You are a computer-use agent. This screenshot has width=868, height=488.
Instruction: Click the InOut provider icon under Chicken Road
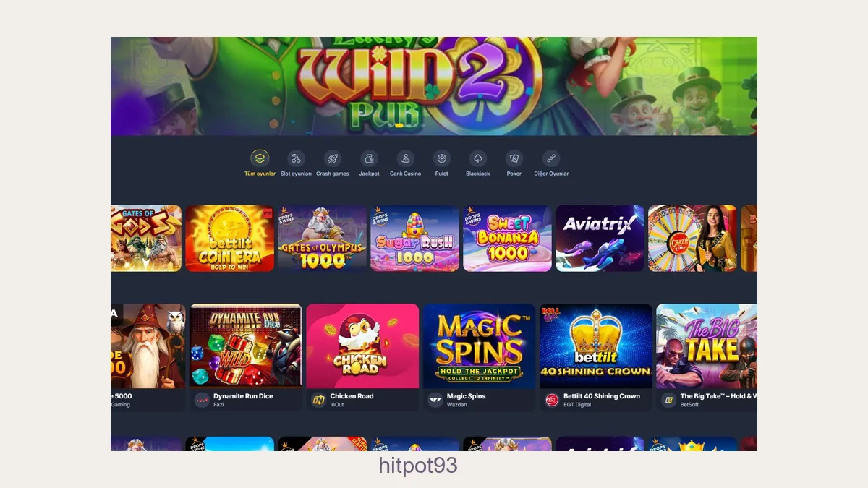(x=318, y=400)
